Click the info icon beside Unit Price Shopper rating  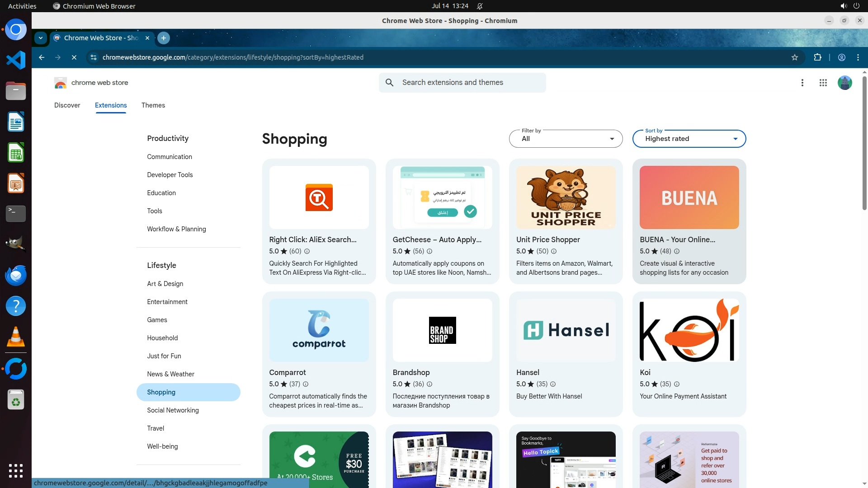tap(553, 251)
